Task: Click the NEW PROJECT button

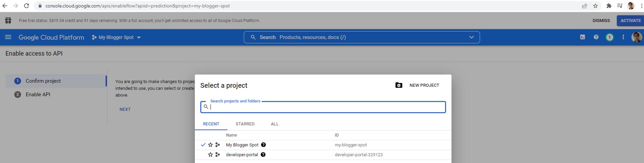Action: [418, 85]
